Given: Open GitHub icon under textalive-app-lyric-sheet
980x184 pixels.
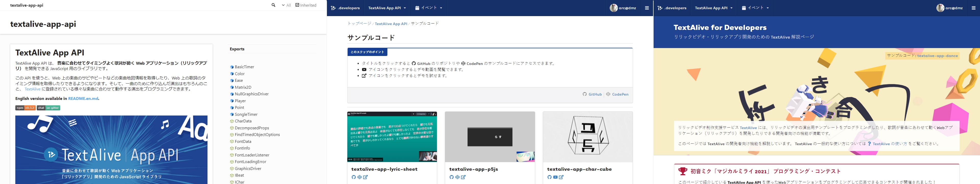Looking at the screenshot, I should 353,177.
